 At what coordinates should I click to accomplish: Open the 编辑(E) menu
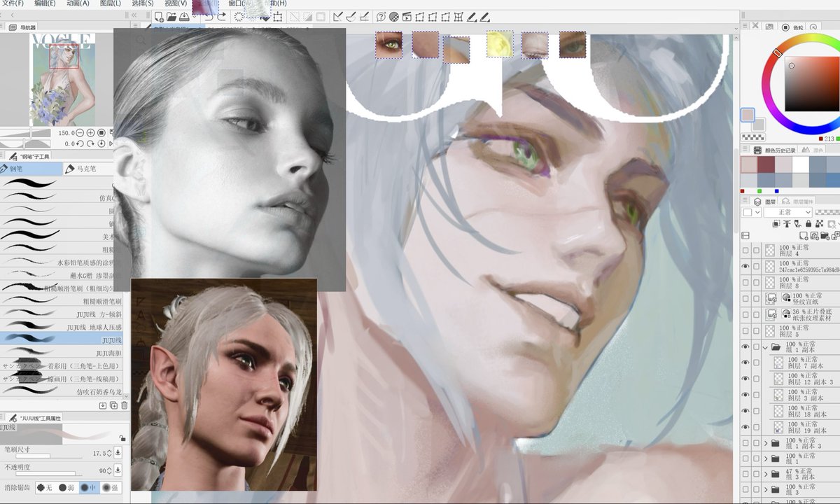pyautogui.click(x=45, y=3)
